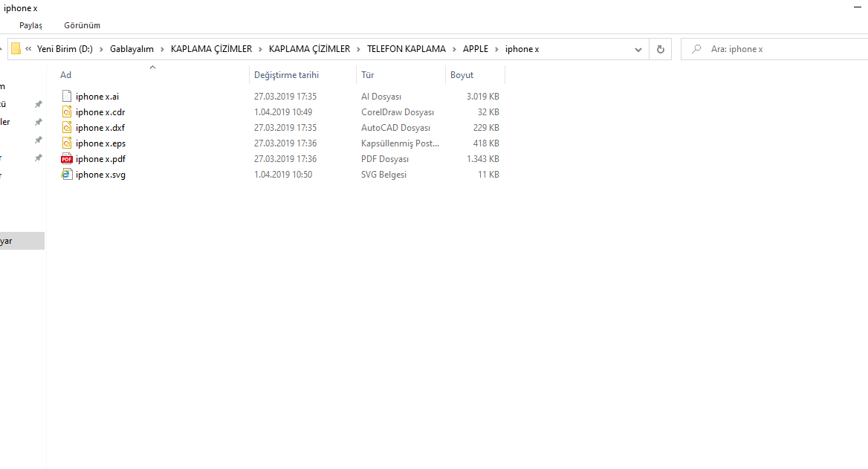Click the CorelDraw Dosyası type cell
This screenshot has height=469, width=868.
(x=398, y=111)
